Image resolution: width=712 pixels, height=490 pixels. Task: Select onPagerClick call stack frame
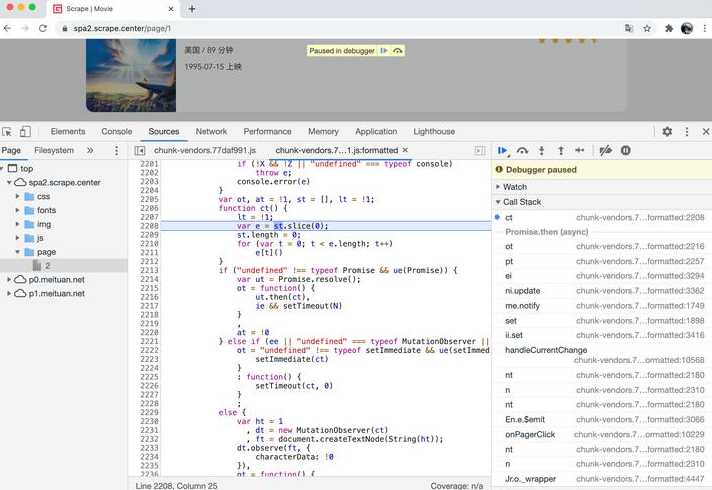[x=601, y=434]
